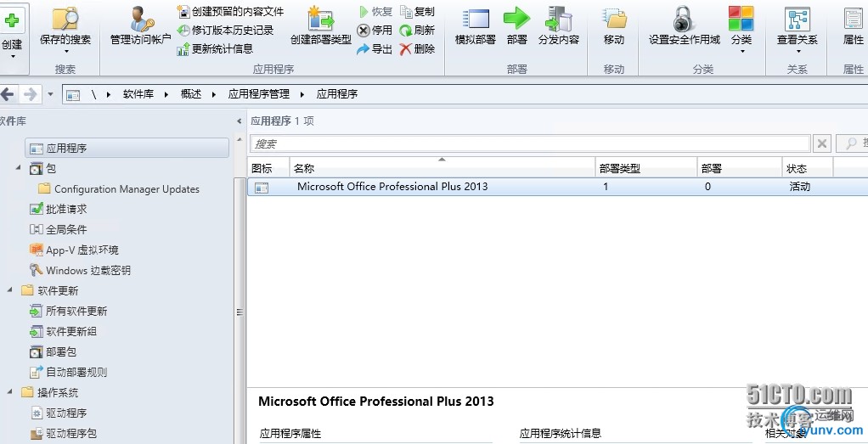The image size is (868, 444).
Task: Click 应用程序 at the end of the breadcrumb path
Action: click(x=337, y=94)
